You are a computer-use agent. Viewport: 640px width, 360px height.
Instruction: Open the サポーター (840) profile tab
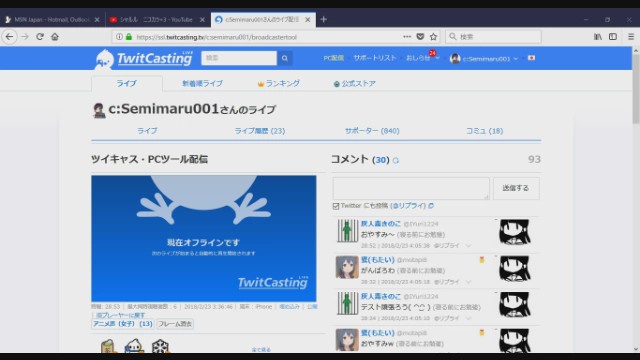372,131
